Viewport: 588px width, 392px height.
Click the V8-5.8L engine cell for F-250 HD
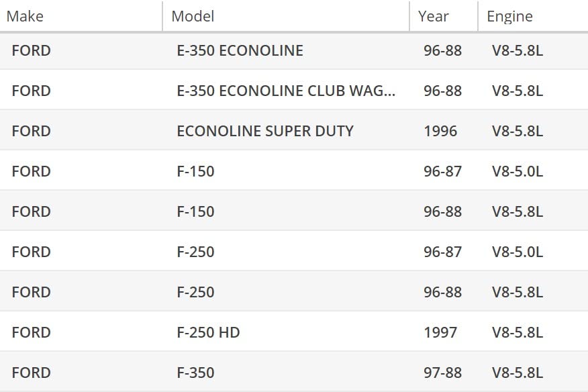pos(518,332)
